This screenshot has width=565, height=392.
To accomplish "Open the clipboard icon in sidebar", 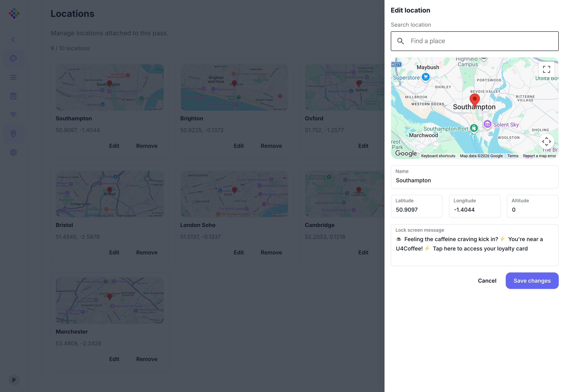I will coord(13,96).
